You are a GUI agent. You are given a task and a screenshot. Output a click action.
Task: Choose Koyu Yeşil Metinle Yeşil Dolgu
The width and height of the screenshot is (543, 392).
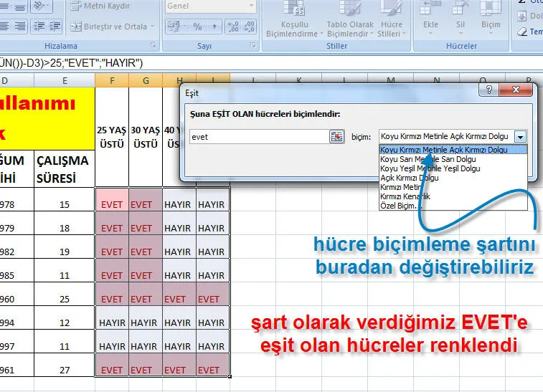(430, 169)
